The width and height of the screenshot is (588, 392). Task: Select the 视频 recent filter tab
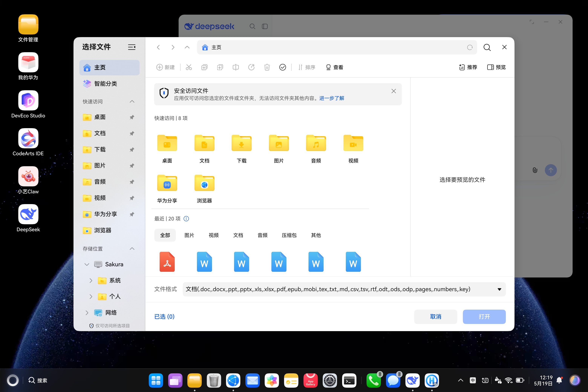click(214, 235)
